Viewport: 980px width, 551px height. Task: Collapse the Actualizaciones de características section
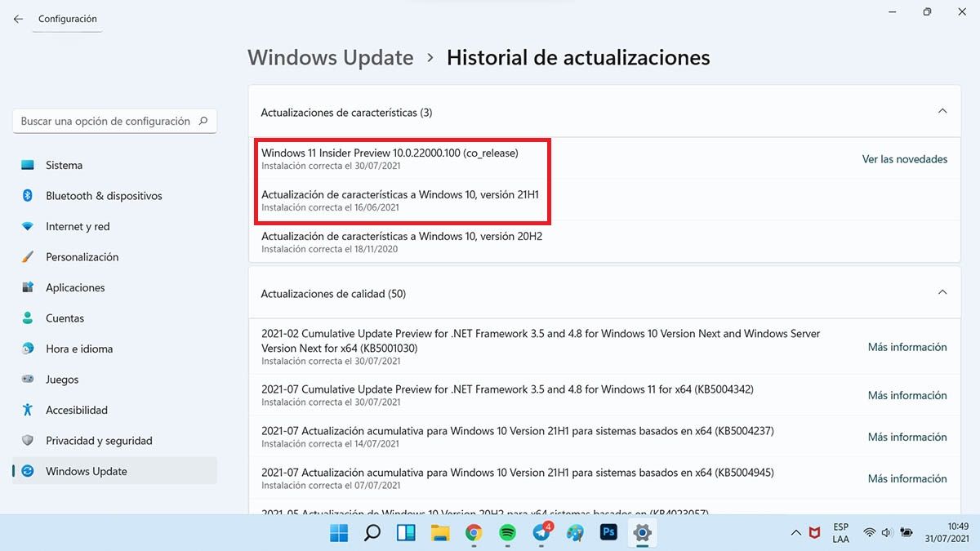[942, 111]
